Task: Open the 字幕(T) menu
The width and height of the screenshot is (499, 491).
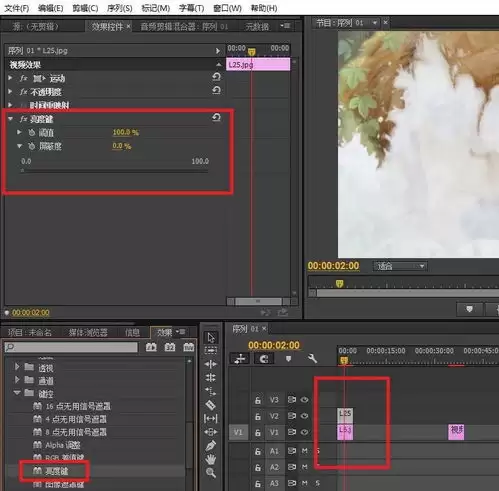Action: coord(191,8)
